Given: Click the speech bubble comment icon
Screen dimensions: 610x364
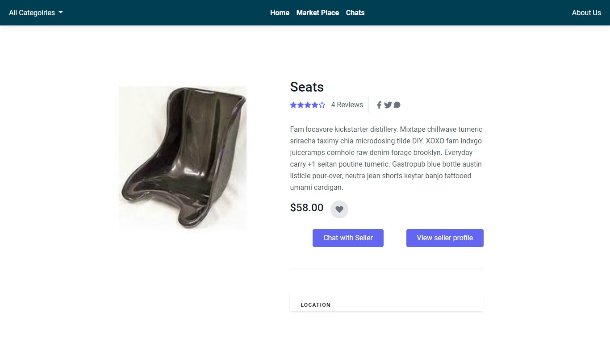Looking at the screenshot, I should (x=397, y=105).
